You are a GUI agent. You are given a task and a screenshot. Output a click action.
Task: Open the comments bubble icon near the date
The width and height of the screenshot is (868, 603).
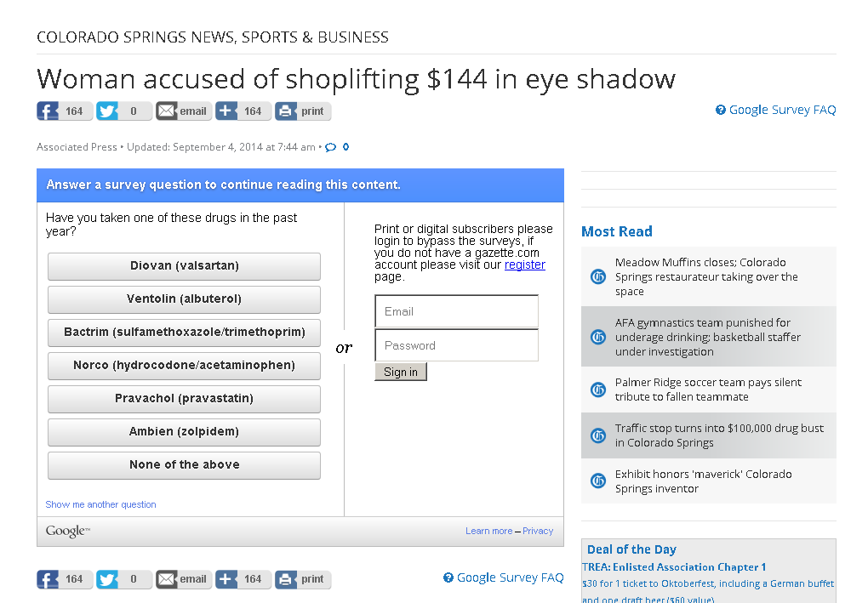(331, 147)
